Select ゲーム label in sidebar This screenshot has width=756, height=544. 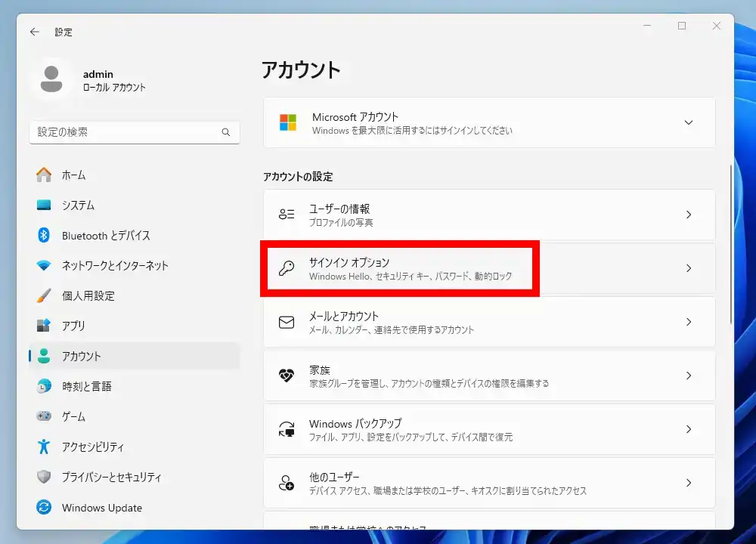pos(73,416)
